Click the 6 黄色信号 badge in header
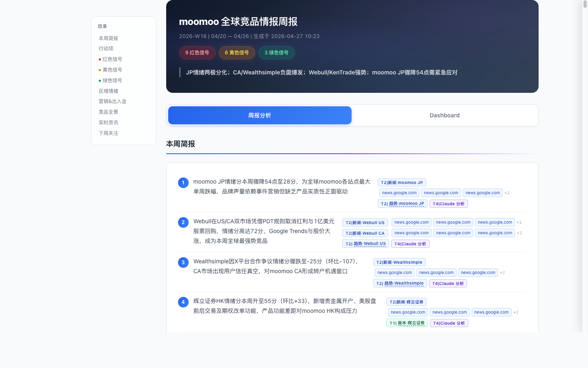Image resolution: width=588 pixels, height=368 pixels. pyautogui.click(x=237, y=53)
